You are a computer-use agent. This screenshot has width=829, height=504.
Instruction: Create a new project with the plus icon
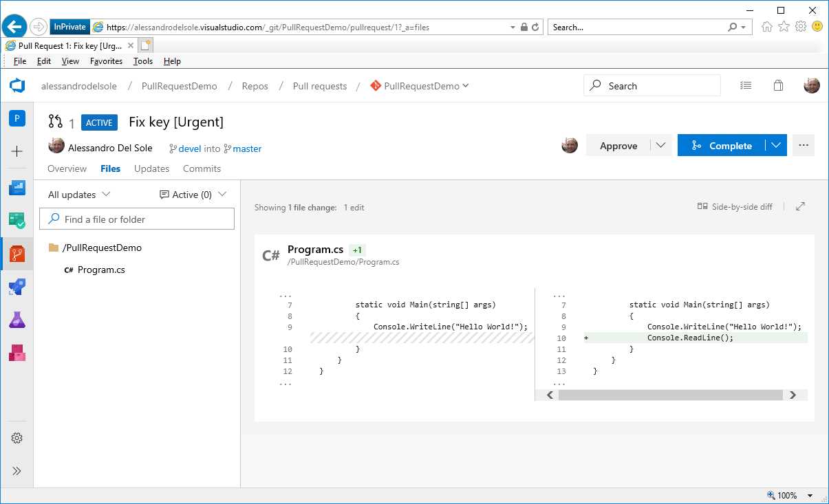(17, 150)
